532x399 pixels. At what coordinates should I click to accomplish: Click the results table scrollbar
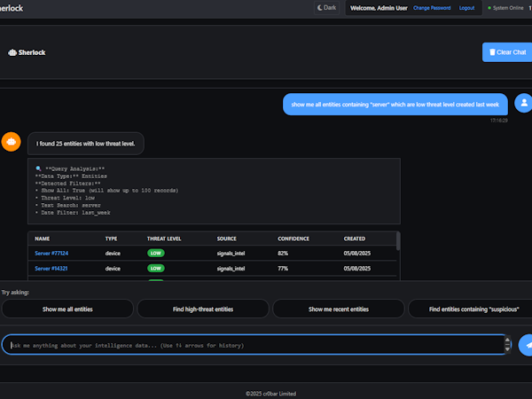click(398, 241)
